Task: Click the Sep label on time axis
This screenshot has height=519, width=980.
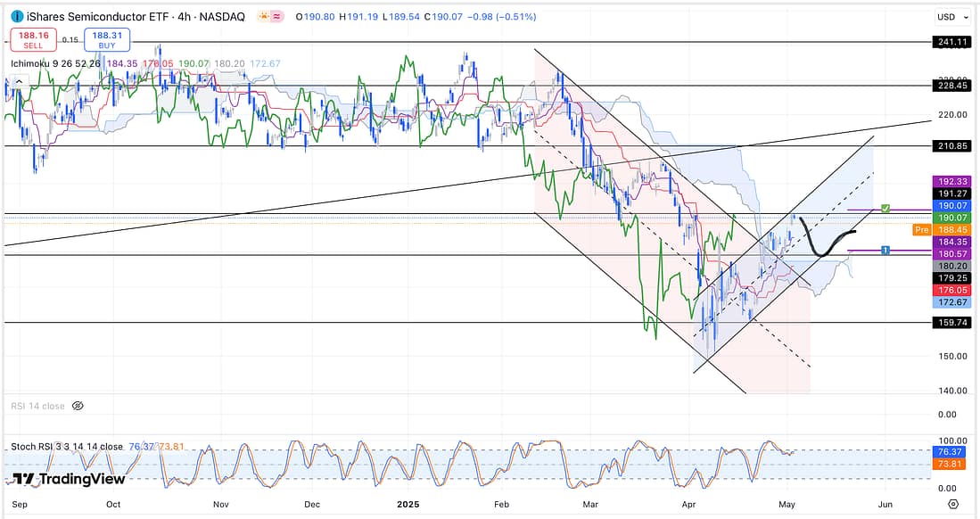Action: pyautogui.click(x=20, y=504)
